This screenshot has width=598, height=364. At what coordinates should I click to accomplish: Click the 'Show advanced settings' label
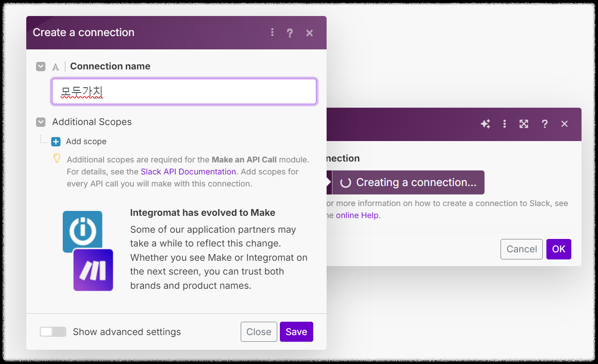[127, 332]
